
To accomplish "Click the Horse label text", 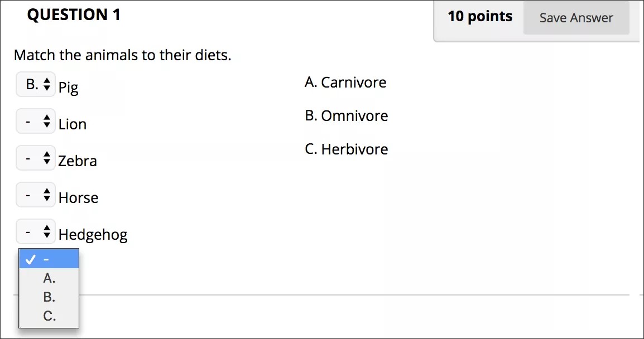I will [78, 198].
